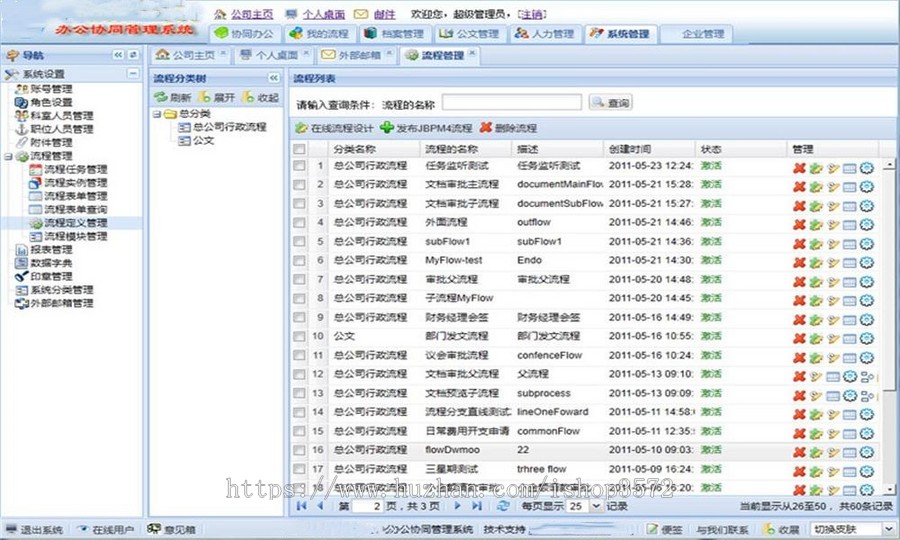This screenshot has height=540, width=900.
Task: Check the box for row 8 子流程MyFlow
Action: pyautogui.click(x=299, y=298)
